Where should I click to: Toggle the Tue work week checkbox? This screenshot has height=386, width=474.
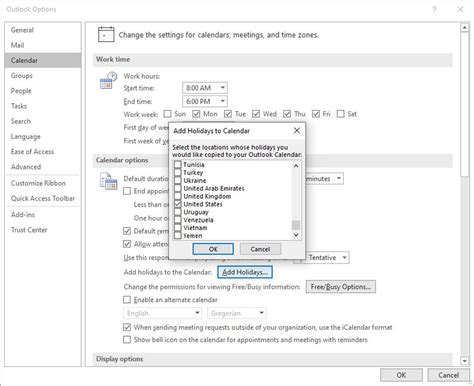click(228, 114)
